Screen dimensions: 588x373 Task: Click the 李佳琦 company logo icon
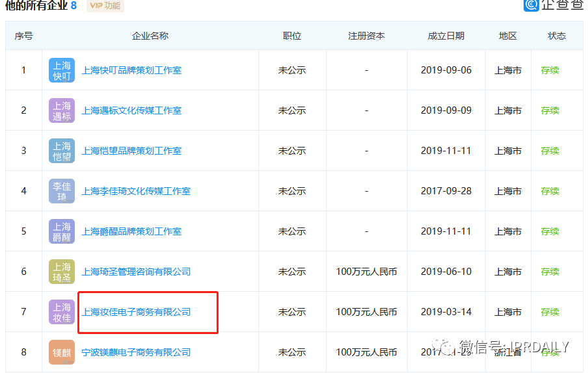coord(62,191)
